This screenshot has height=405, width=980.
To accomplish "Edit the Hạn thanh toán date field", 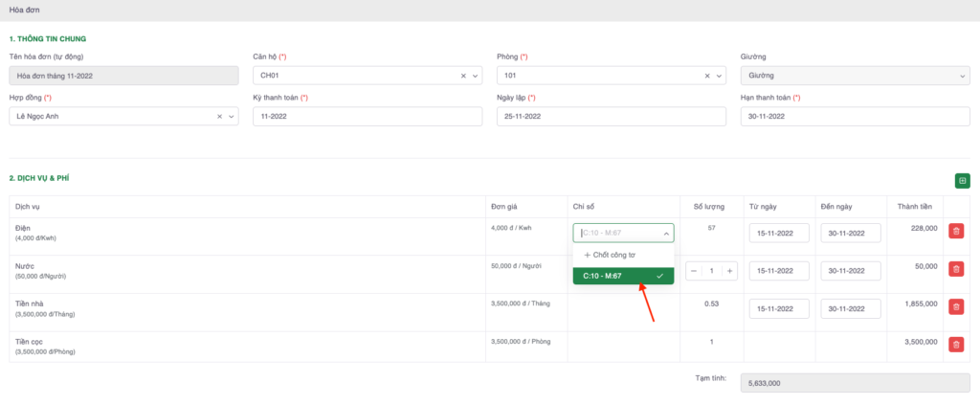I will (x=854, y=117).
